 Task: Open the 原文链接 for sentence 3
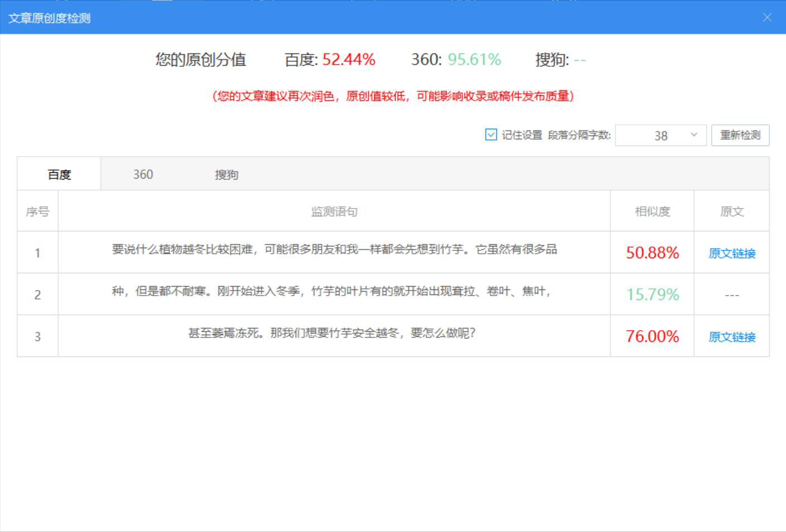[x=732, y=337]
